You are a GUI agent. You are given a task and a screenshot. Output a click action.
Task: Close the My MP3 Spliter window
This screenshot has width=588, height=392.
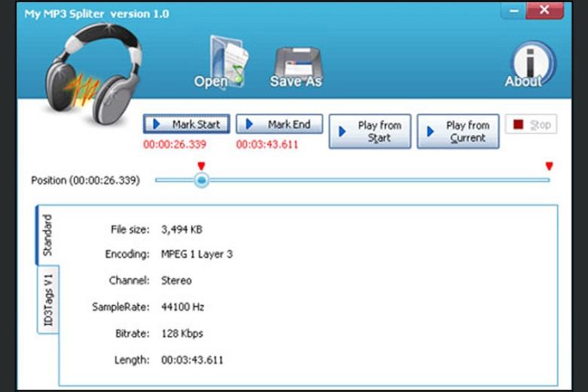point(545,11)
